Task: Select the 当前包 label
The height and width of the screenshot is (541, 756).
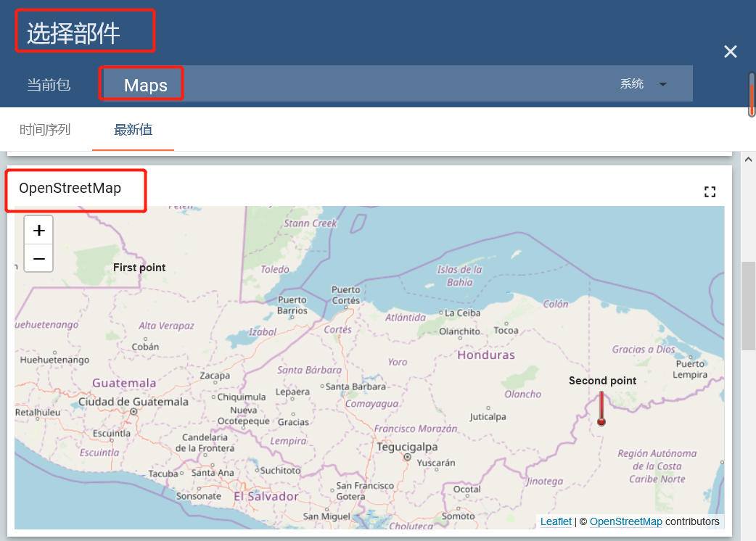Action: click(x=49, y=85)
